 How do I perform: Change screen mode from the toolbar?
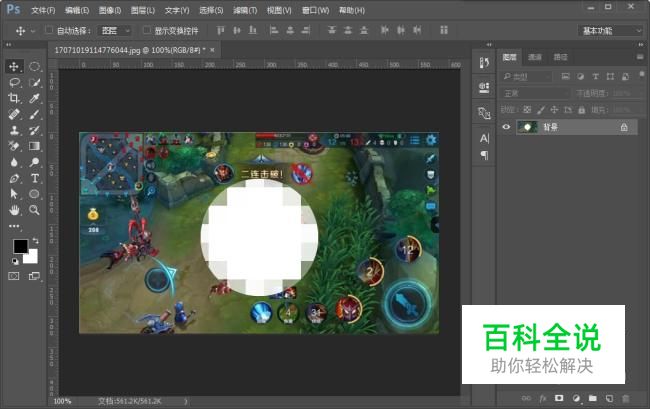[x=34, y=276]
